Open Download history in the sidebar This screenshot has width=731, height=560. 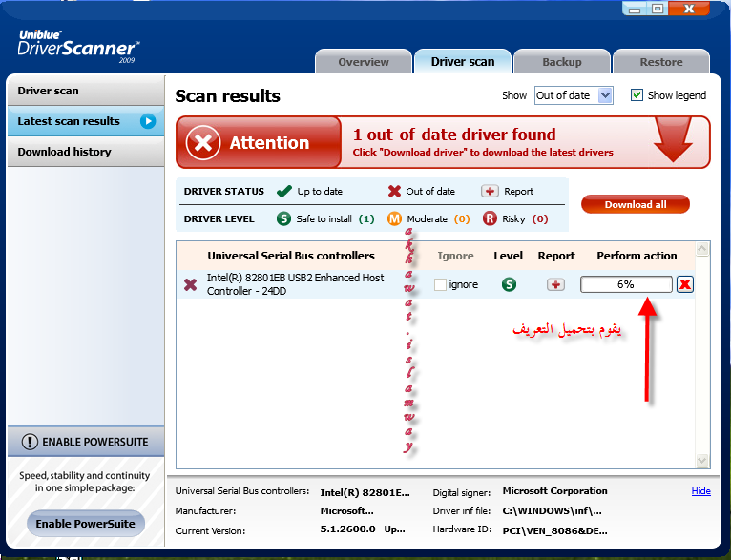click(86, 152)
